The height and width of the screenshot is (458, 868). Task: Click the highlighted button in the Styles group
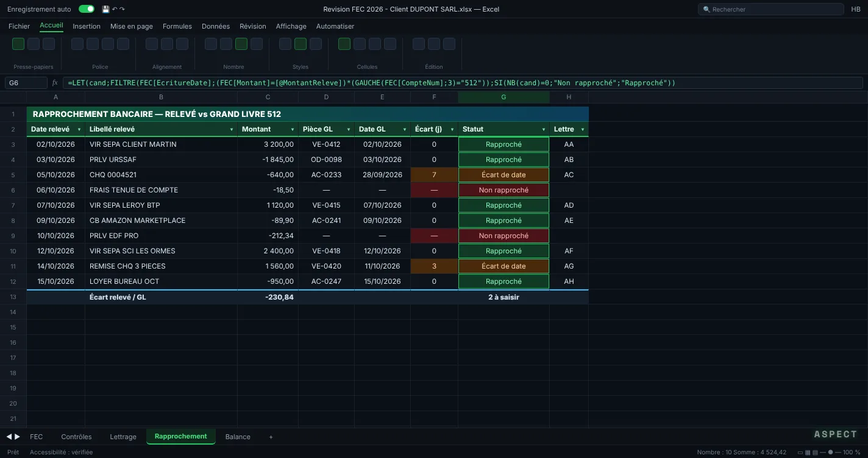pyautogui.click(x=301, y=44)
